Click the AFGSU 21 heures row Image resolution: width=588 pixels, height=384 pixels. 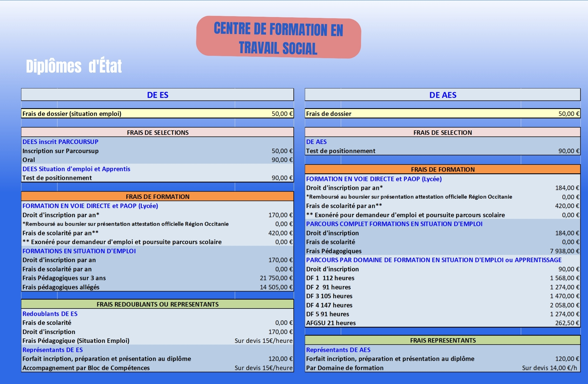[x=331, y=323]
